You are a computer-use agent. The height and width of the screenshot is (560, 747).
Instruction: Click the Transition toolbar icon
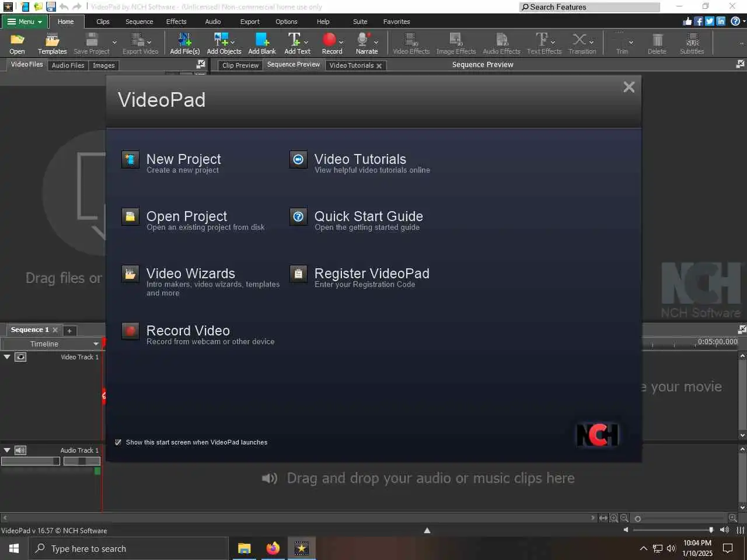pos(580,40)
